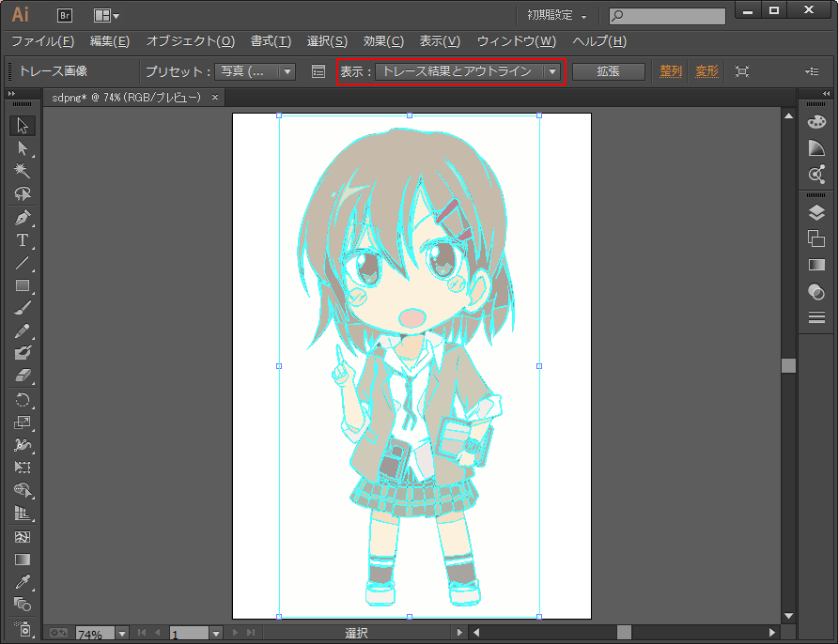The width and height of the screenshot is (838, 644).
Task: Expand the left toolbox double-arrow
Action: click(x=11, y=94)
